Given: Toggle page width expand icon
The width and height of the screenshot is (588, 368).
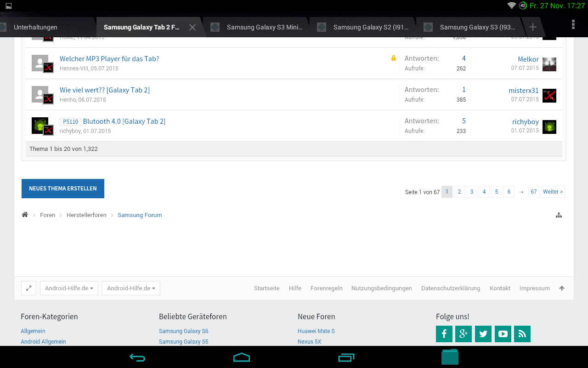Looking at the screenshot, I should point(28,288).
